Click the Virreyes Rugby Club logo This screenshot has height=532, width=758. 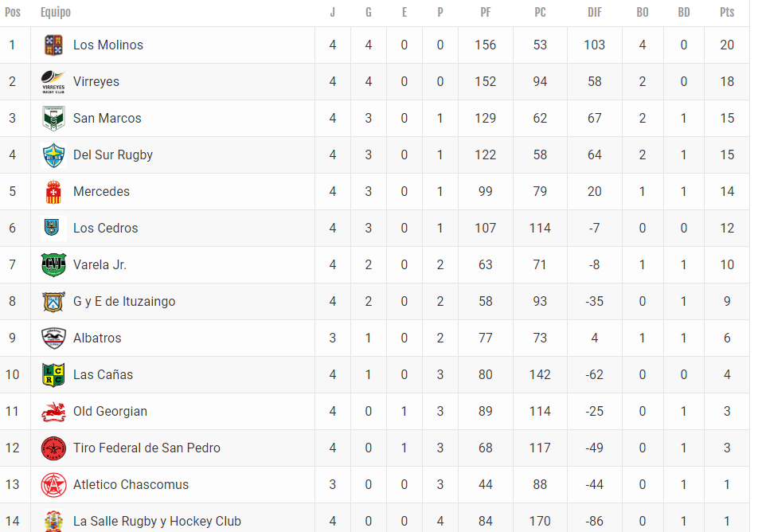coord(53,82)
